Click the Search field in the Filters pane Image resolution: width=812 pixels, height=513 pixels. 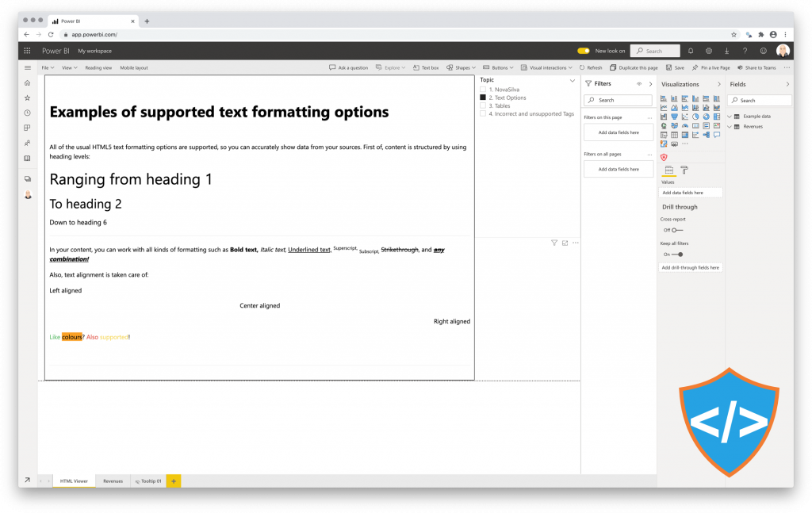[618, 100]
